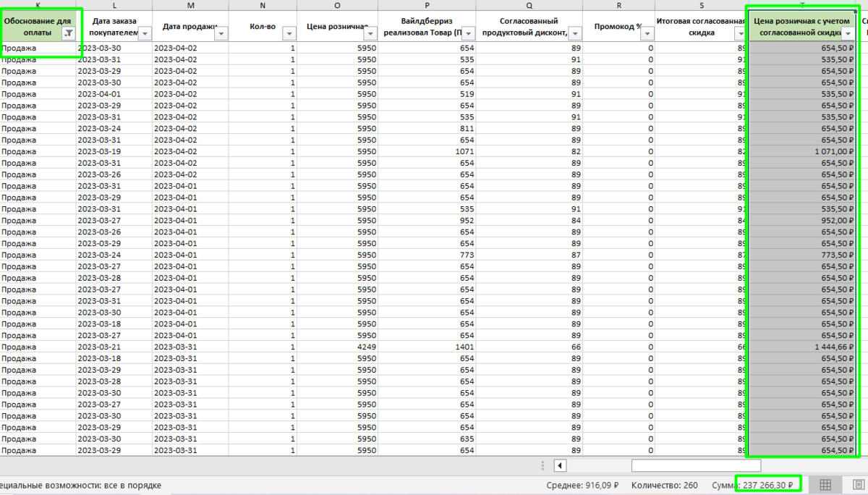This screenshot has height=495, width=868.
Task: Select column R by its letter header
Action: [x=618, y=5]
